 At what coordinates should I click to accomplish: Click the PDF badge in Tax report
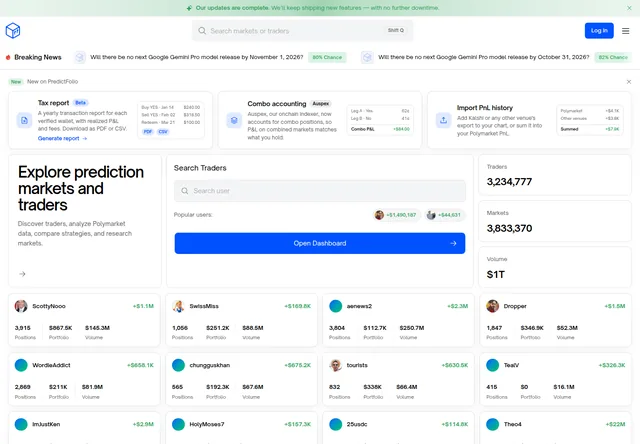point(148,131)
